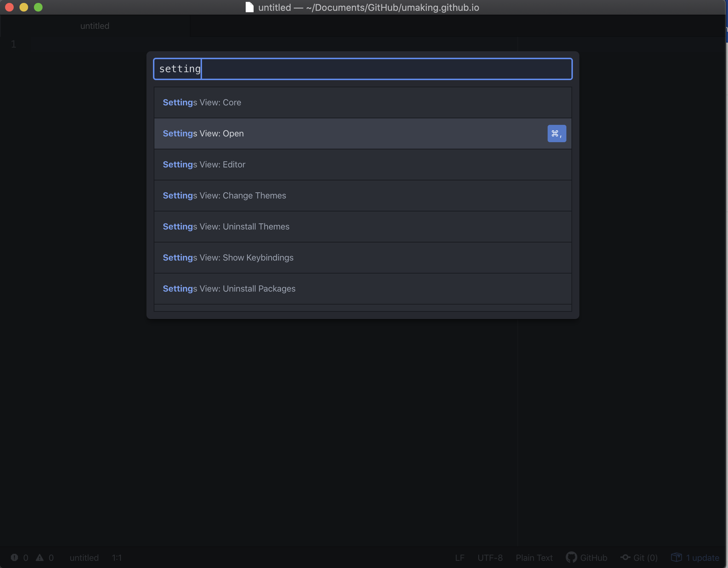Open the UTF-8 encoding selector
Screen dimensions: 728x568
[x=490, y=558]
